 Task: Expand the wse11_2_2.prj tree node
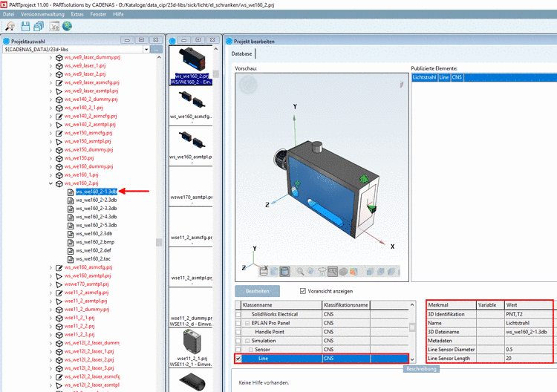[x=51, y=327]
